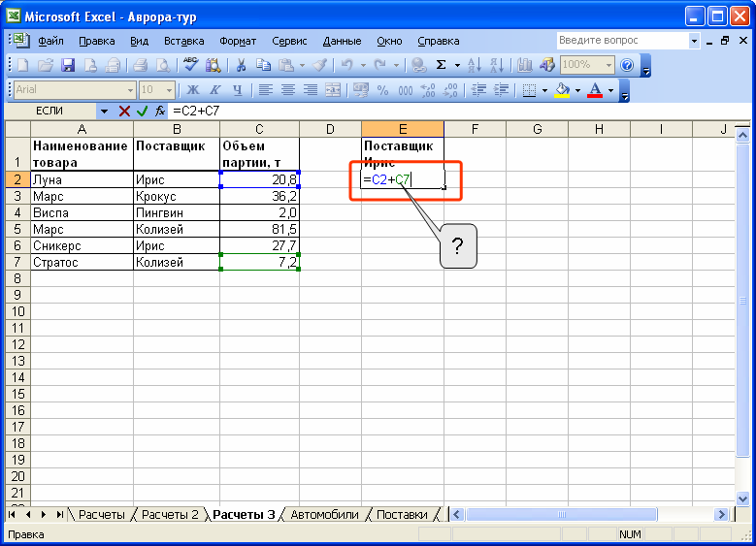Run the ABC spelling check
The width and height of the screenshot is (756, 546).
(191, 65)
